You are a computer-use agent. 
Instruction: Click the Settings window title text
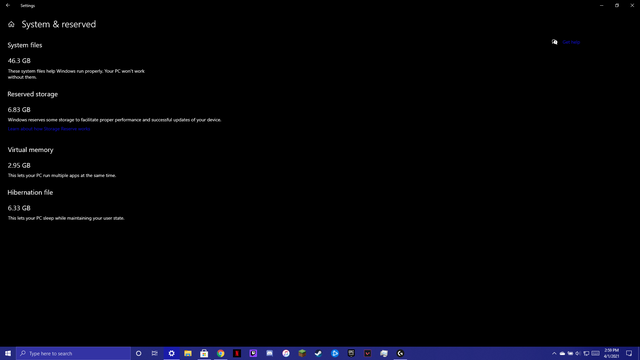28,6
